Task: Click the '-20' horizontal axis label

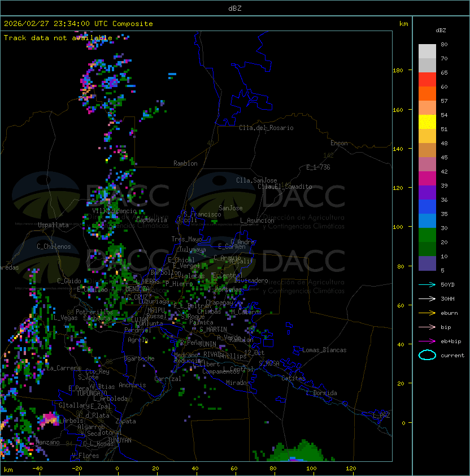Action: pos(77,469)
